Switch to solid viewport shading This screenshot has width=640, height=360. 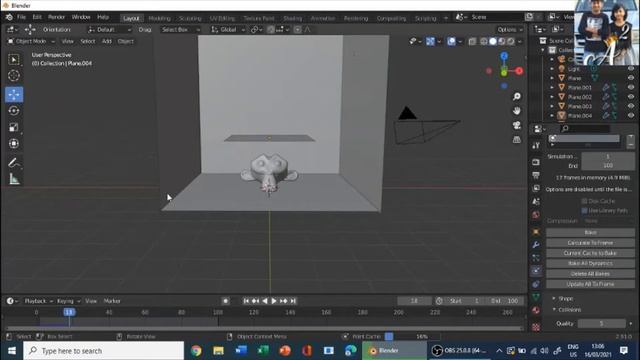[493, 42]
